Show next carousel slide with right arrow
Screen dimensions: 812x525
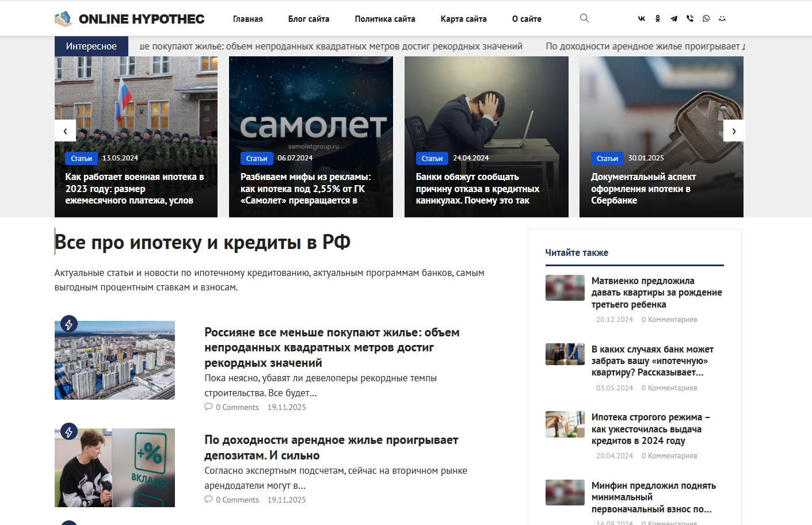click(734, 131)
